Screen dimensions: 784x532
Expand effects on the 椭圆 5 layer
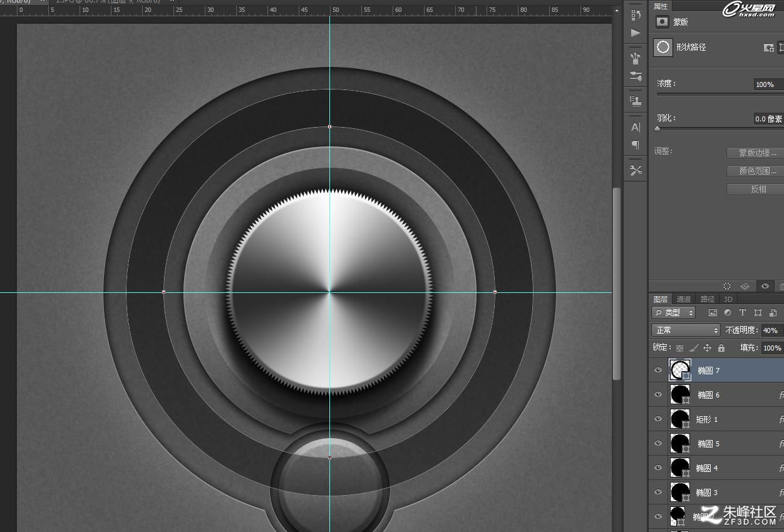point(781,444)
